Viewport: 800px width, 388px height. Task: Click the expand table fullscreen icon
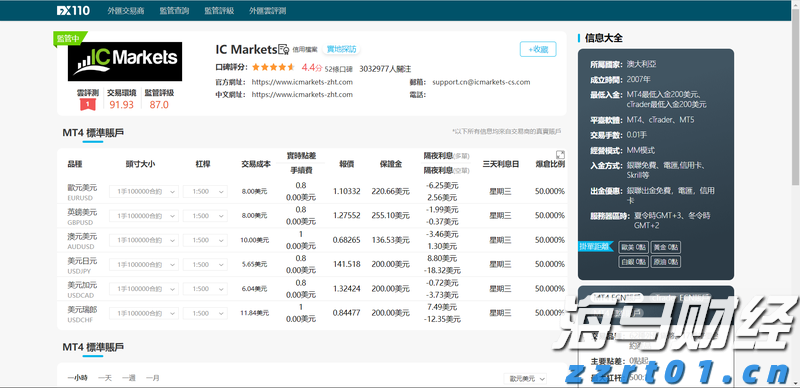tap(560, 155)
